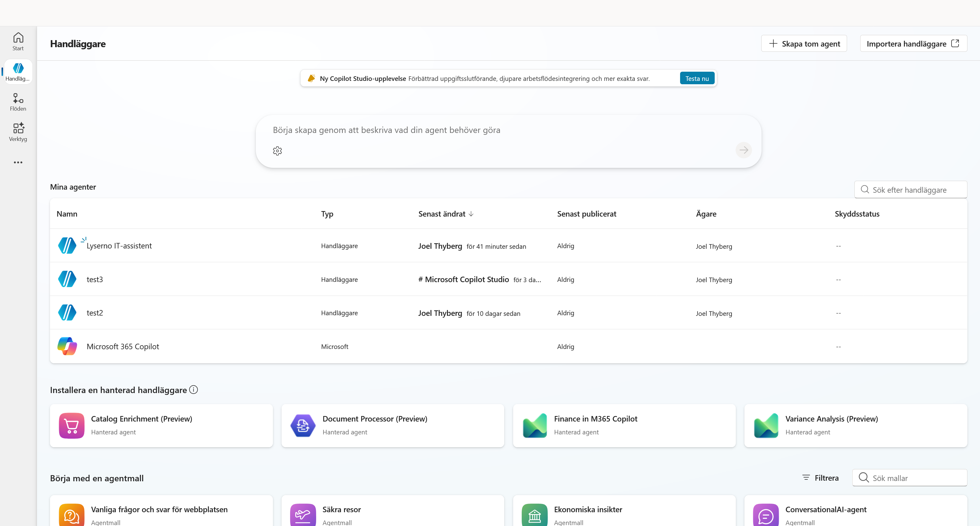Open the Document Processor (Preview) agent card
The width and height of the screenshot is (980, 526).
[x=393, y=426]
